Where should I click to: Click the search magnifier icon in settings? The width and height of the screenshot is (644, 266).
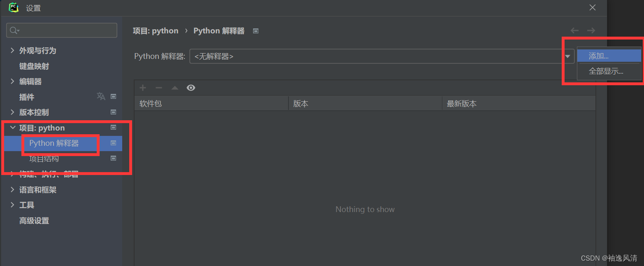coord(14,30)
